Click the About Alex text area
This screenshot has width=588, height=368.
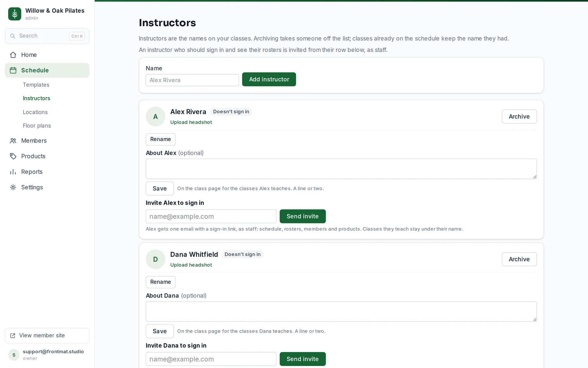click(x=341, y=169)
